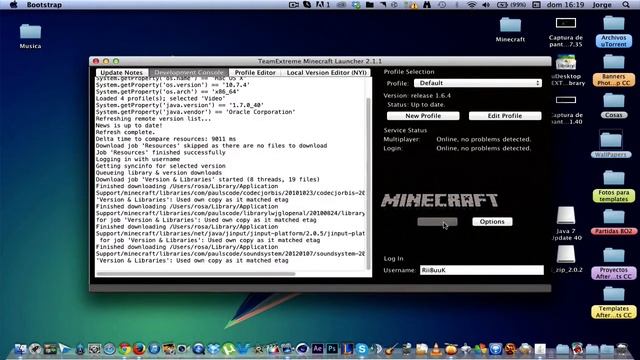
Task: Switch to the Update Notes tab
Action: click(x=121, y=72)
